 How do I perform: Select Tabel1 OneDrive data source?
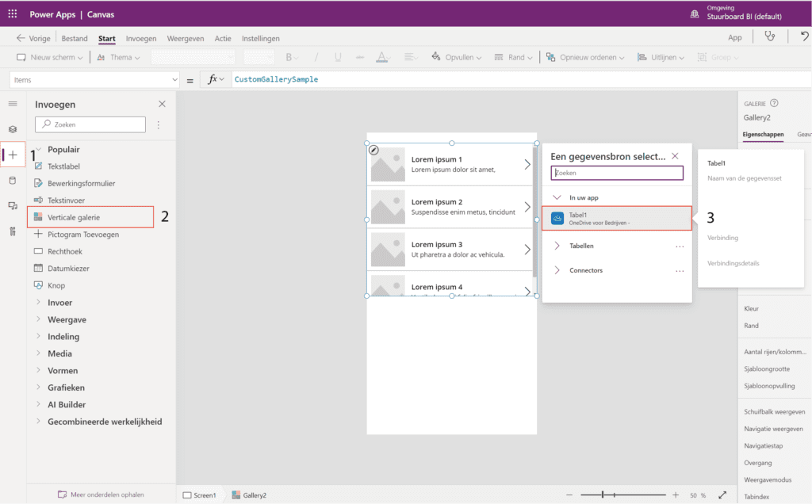(x=617, y=219)
